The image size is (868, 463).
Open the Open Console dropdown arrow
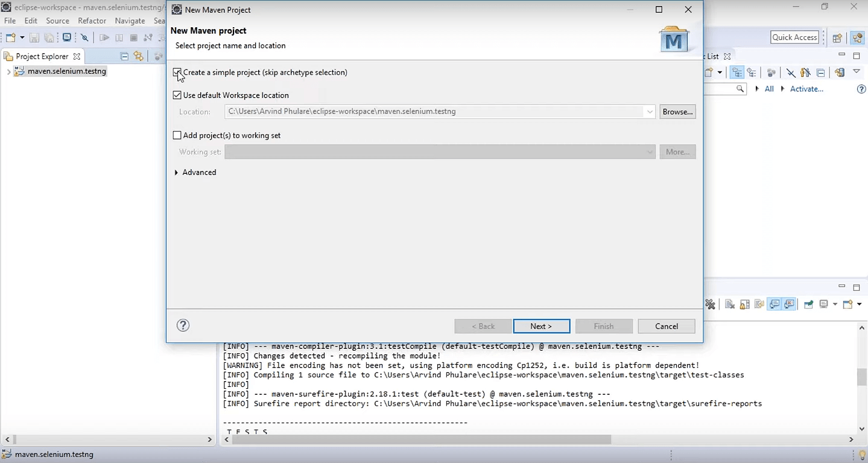(859, 304)
